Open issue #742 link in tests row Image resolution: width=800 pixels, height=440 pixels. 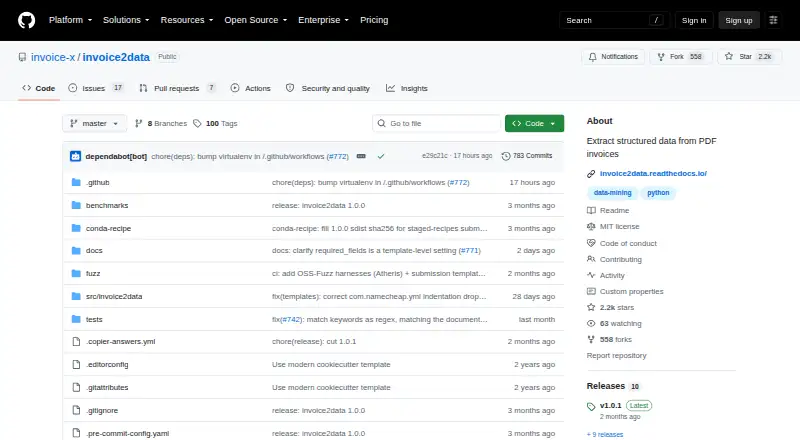pyautogui.click(x=291, y=320)
